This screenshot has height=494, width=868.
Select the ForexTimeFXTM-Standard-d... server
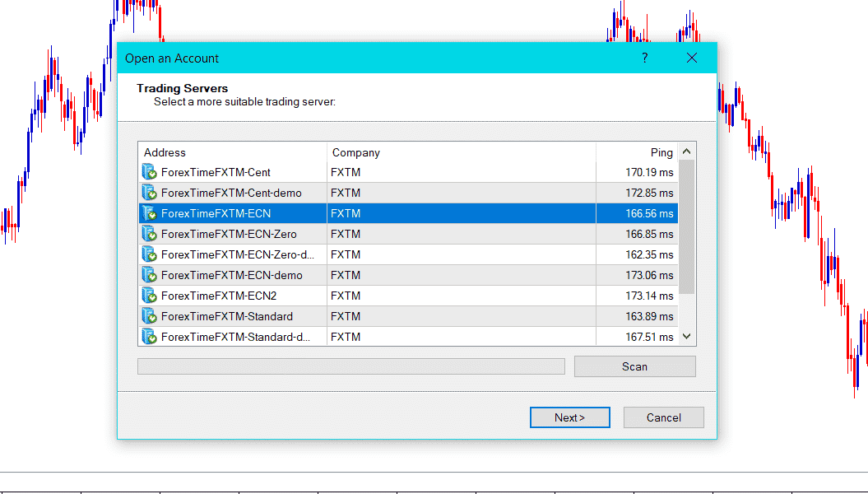coord(408,336)
